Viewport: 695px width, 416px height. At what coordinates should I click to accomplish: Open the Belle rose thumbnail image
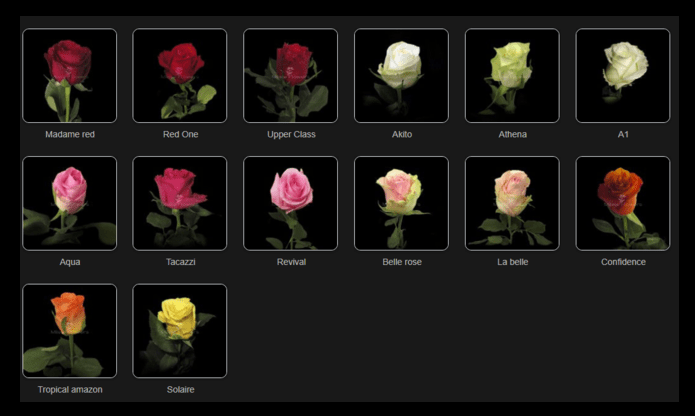[402, 203]
